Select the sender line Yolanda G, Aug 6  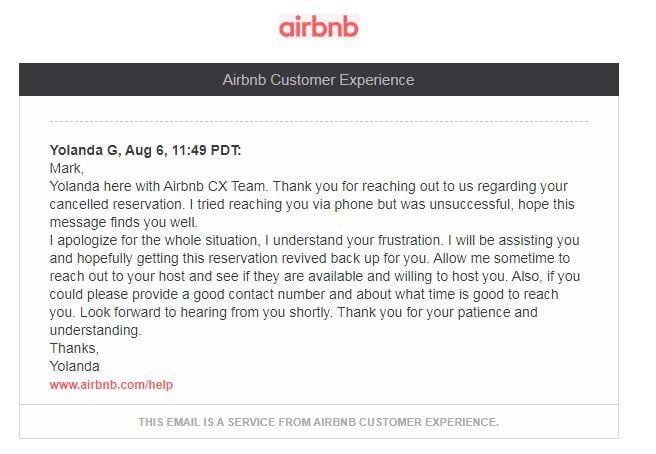(145, 150)
